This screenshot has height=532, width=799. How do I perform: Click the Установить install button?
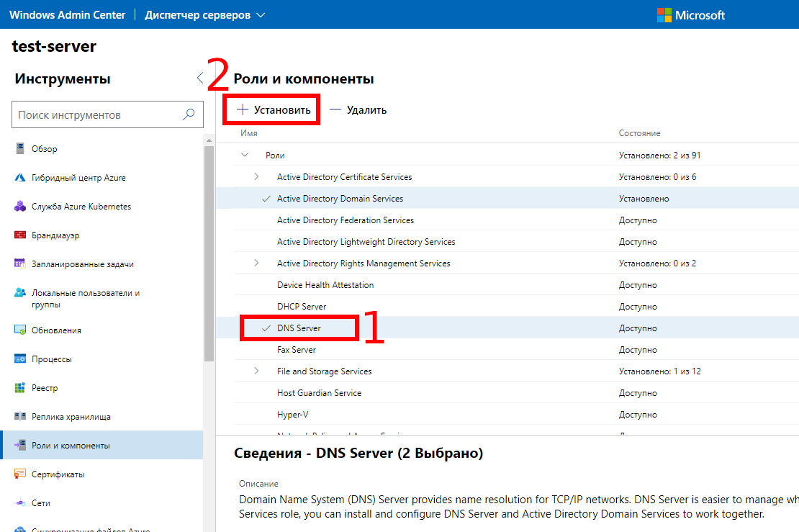tap(274, 110)
